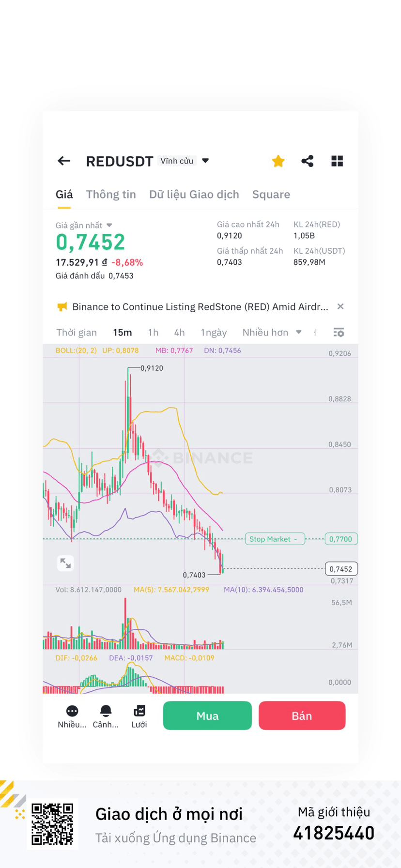
Task: Select the Giá tab
Action: coord(64,194)
